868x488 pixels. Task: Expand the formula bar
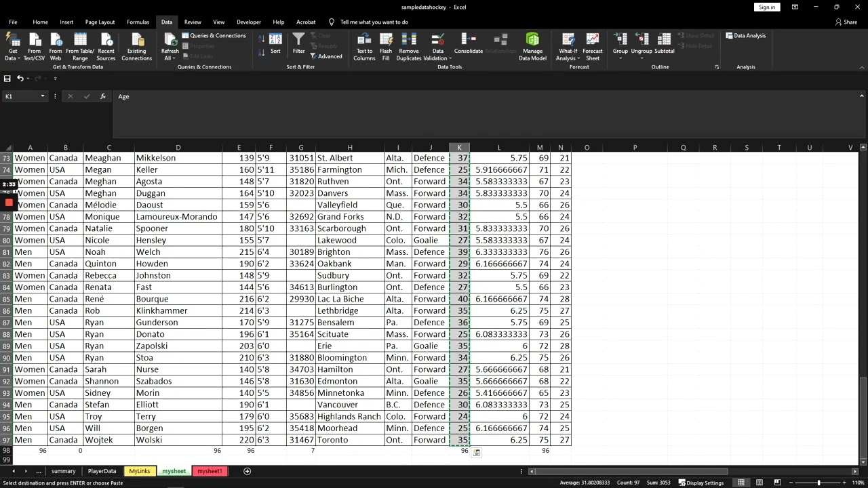[x=862, y=96]
